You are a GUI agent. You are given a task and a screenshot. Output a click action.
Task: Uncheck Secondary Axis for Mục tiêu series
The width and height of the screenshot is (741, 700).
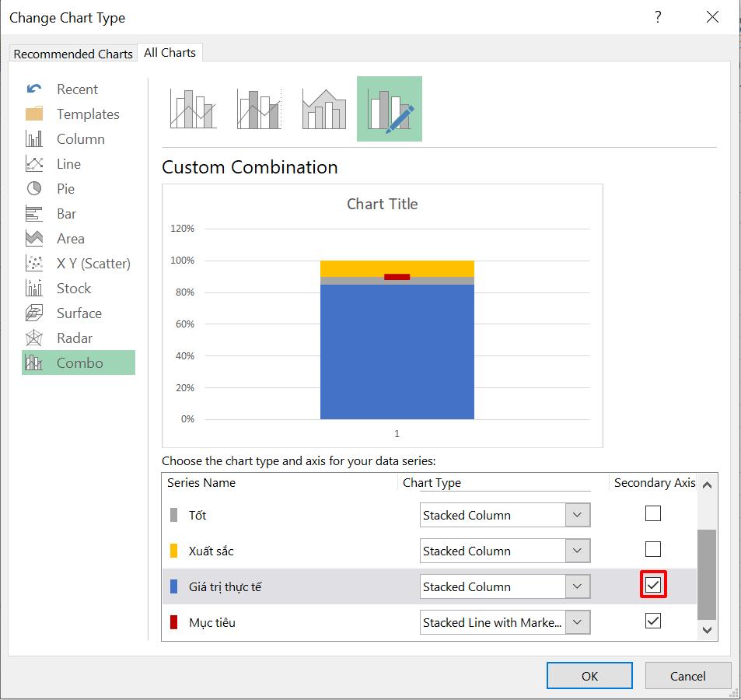click(x=652, y=621)
